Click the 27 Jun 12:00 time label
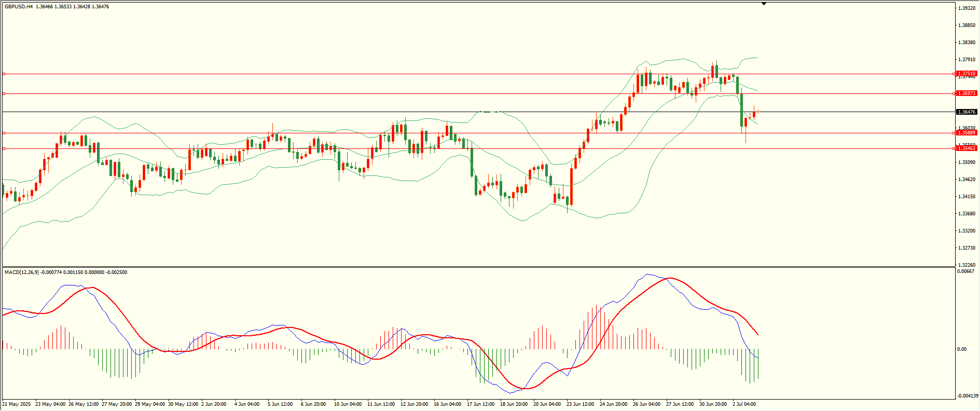 [x=680, y=404]
